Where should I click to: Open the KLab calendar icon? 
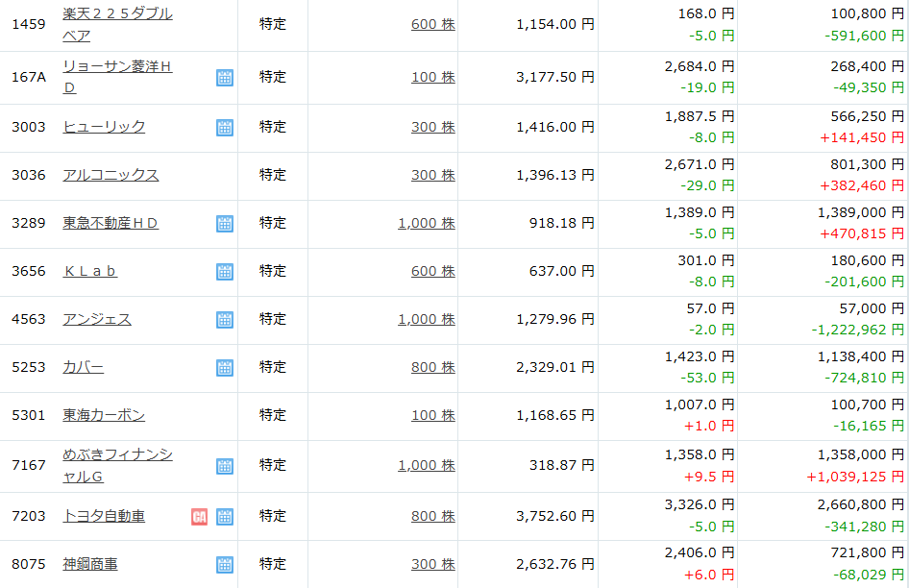click(x=225, y=272)
